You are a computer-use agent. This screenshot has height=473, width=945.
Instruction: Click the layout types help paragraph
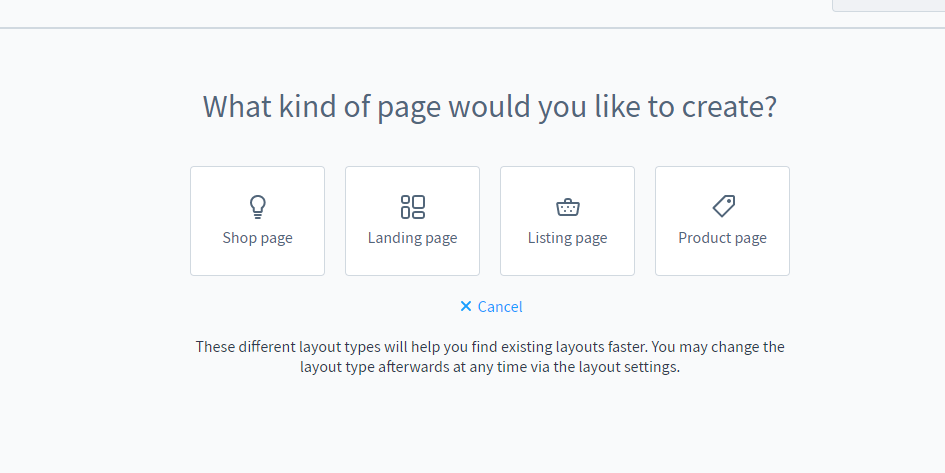(490, 357)
